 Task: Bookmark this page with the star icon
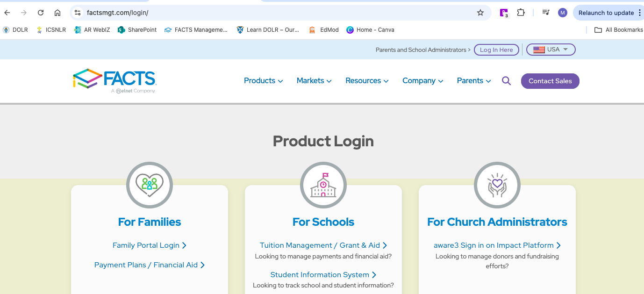(x=480, y=13)
